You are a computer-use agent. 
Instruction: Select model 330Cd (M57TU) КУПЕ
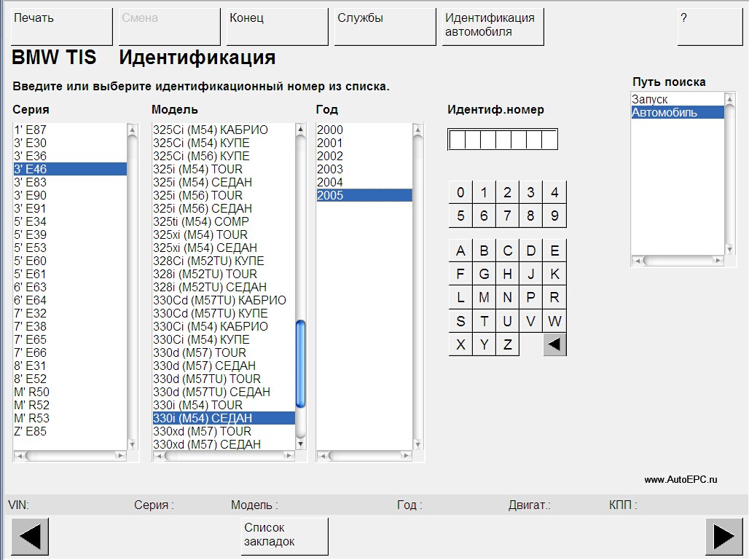224,313
